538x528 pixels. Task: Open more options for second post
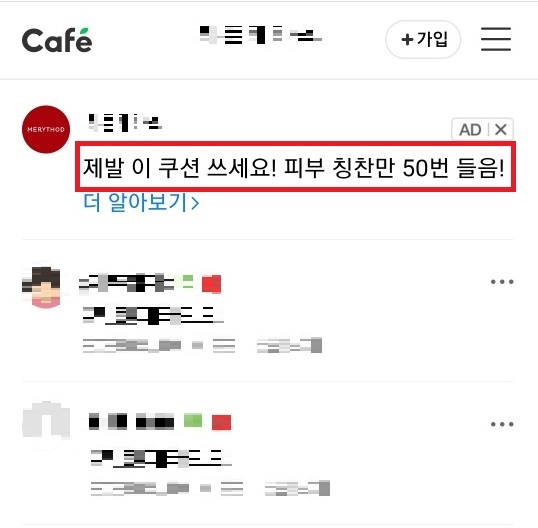coord(502,424)
